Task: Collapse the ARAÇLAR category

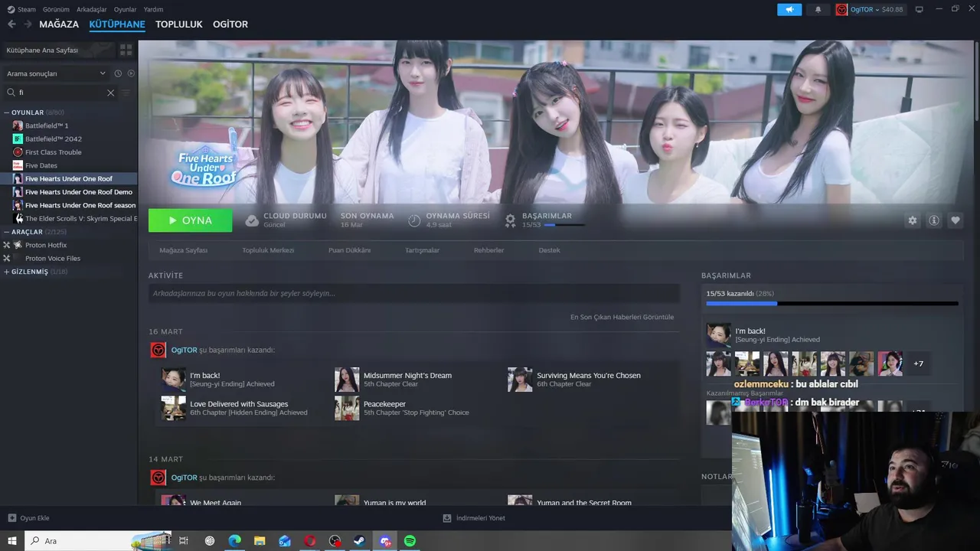Action: [7, 232]
